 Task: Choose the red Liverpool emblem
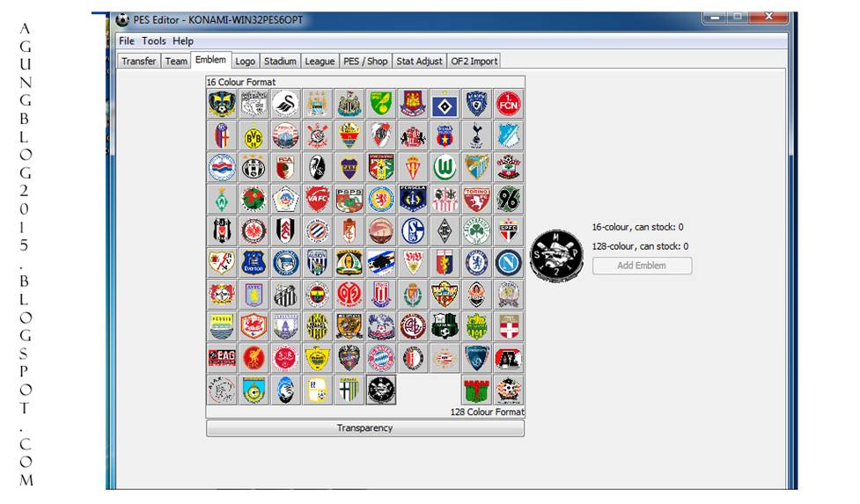(254, 358)
